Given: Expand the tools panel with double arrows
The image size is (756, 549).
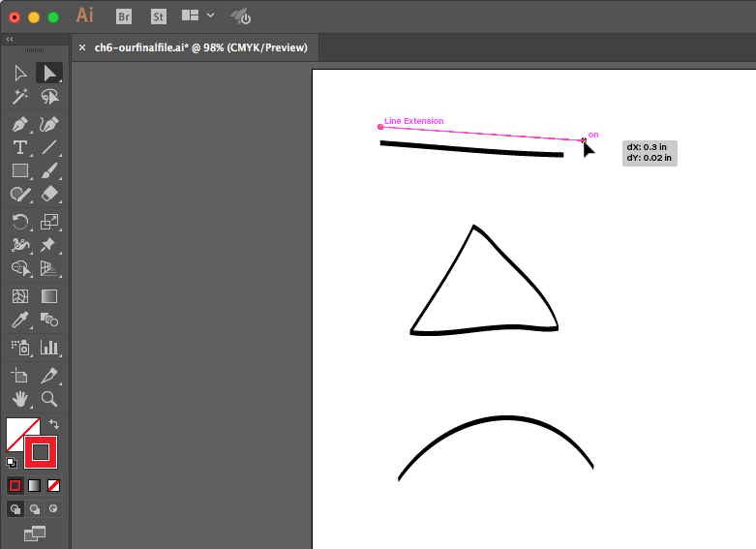Looking at the screenshot, I should click(9, 40).
